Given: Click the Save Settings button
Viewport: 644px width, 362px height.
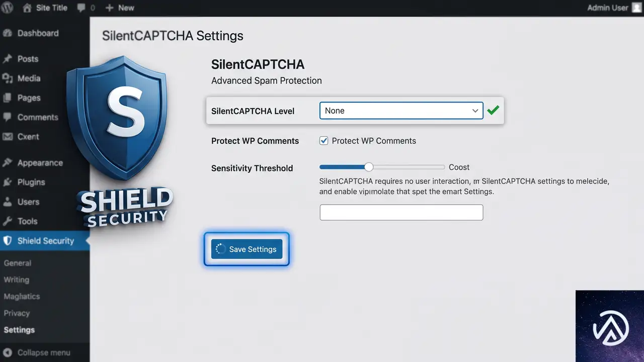Looking at the screenshot, I should [247, 249].
